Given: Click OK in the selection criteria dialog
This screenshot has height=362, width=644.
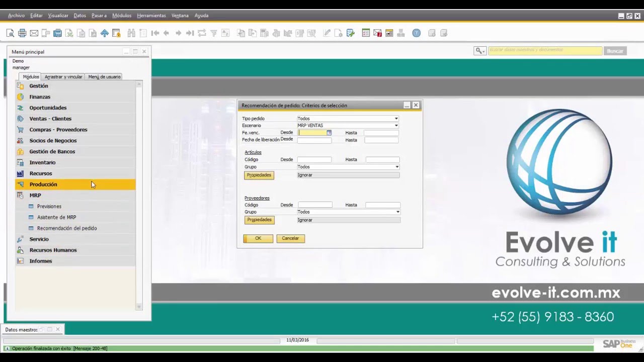Looking at the screenshot, I should (258, 238).
